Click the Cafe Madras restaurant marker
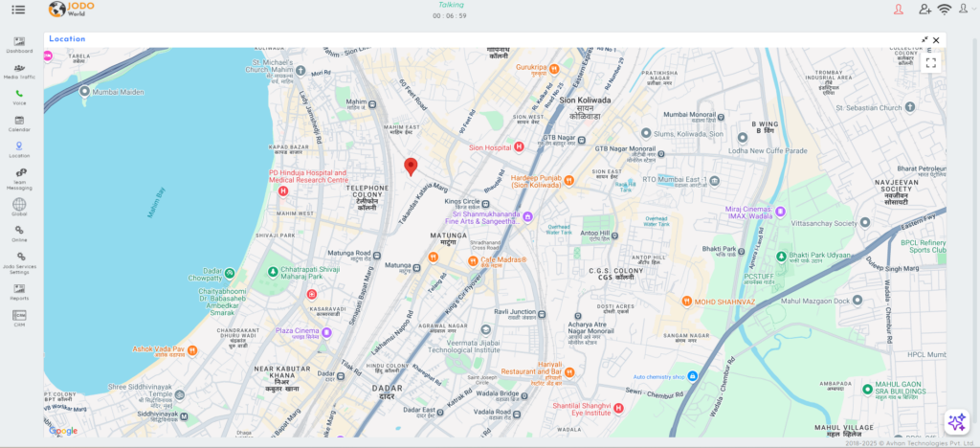Image resolution: width=980 pixels, height=448 pixels. click(473, 260)
